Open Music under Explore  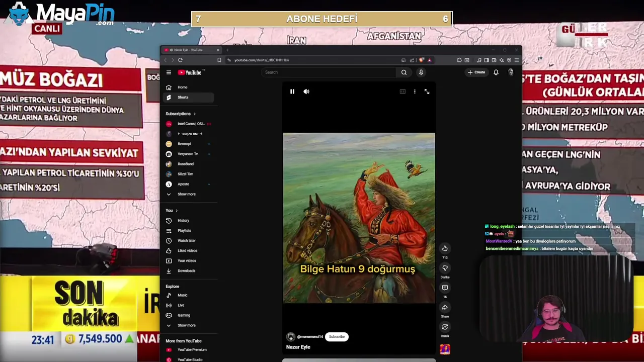point(189,295)
